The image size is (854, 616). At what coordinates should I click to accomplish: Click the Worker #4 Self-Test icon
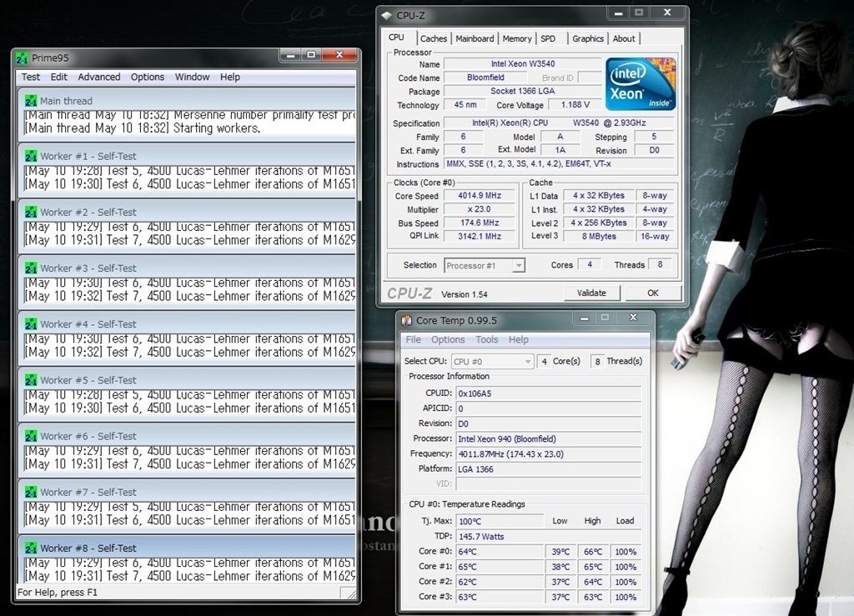pyautogui.click(x=31, y=325)
